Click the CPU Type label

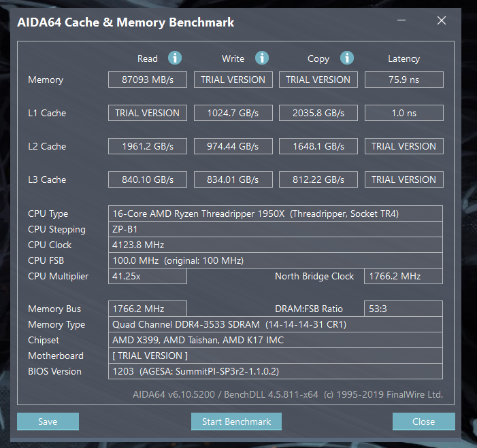click(x=48, y=213)
